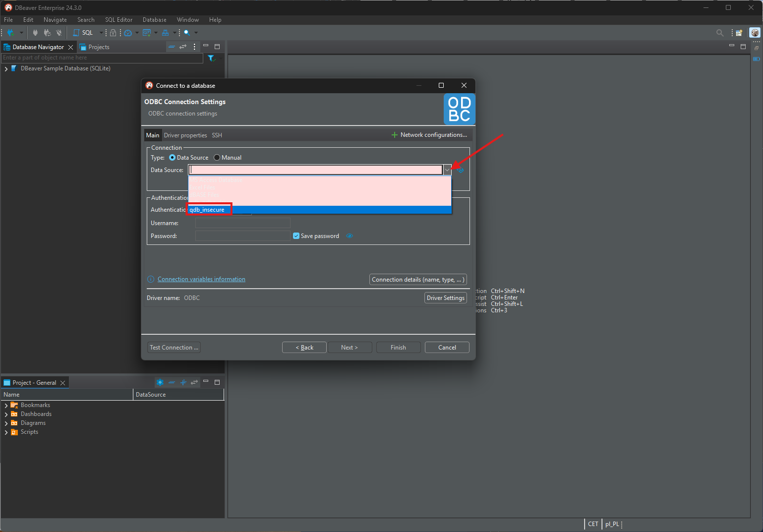Click the blue boxes toolbar icon
763x532 pixels.
166,33
